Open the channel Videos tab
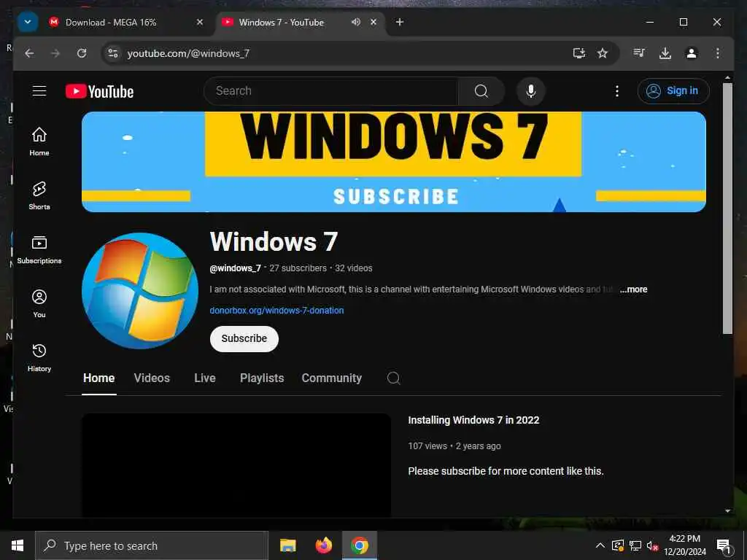Image resolution: width=747 pixels, height=560 pixels. (x=152, y=378)
